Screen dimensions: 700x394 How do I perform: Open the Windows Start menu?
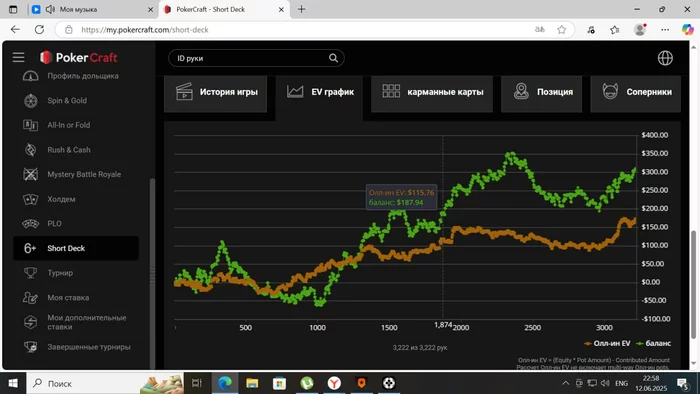coord(13,383)
